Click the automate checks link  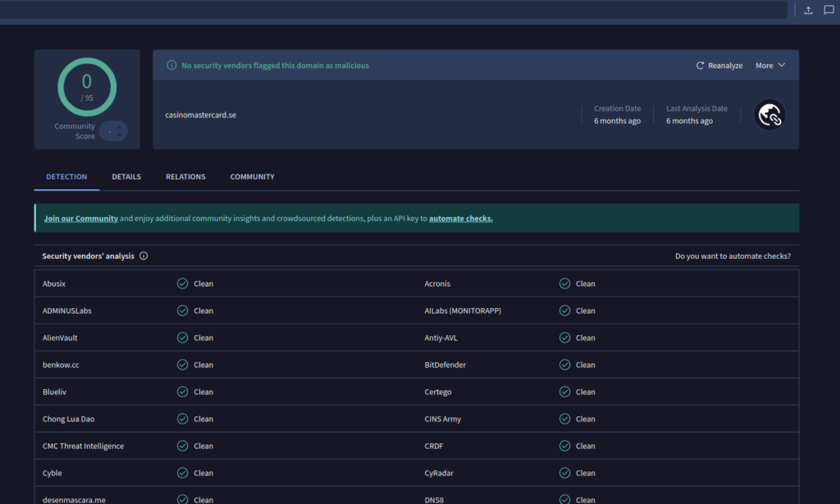coord(460,218)
